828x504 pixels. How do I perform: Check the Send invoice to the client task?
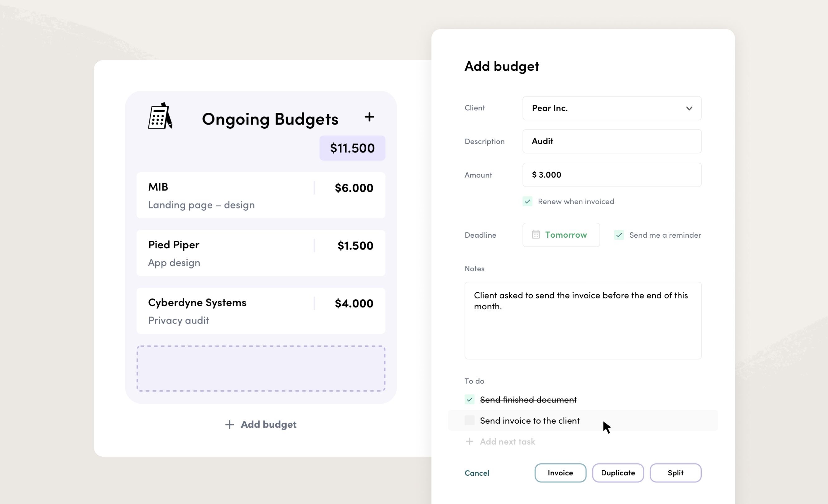pyautogui.click(x=469, y=421)
